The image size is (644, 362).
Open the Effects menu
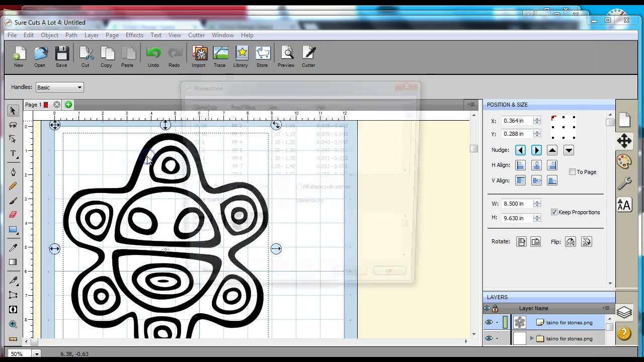tap(134, 35)
